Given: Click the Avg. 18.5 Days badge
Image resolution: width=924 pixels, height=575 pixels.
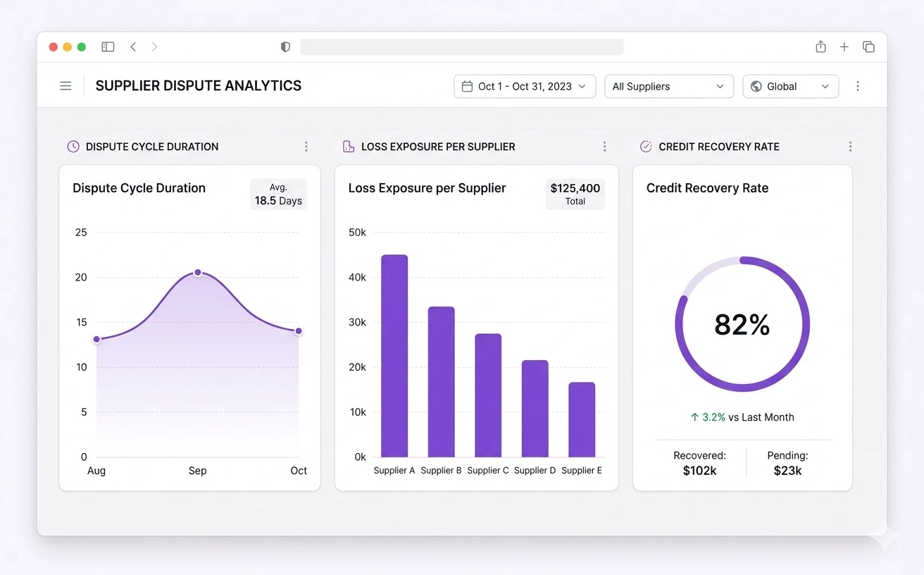Looking at the screenshot, I should click(x=278, y=194).
